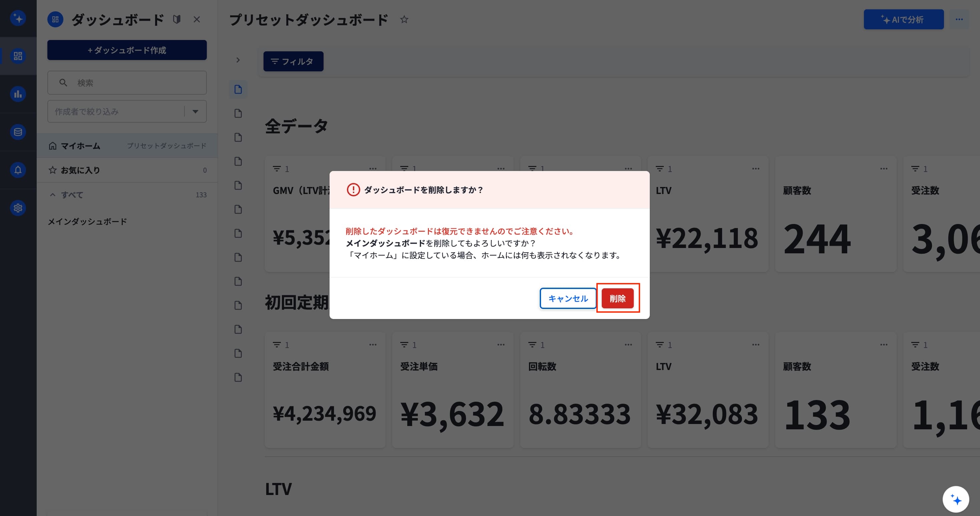Click the round dashboard icon beside ダッシュボード title

pos(56,19)
